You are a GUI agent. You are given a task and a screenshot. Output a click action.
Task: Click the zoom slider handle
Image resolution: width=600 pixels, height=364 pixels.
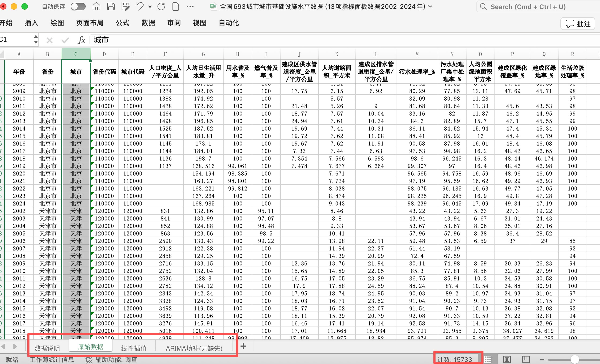click(x=574, y=359)
